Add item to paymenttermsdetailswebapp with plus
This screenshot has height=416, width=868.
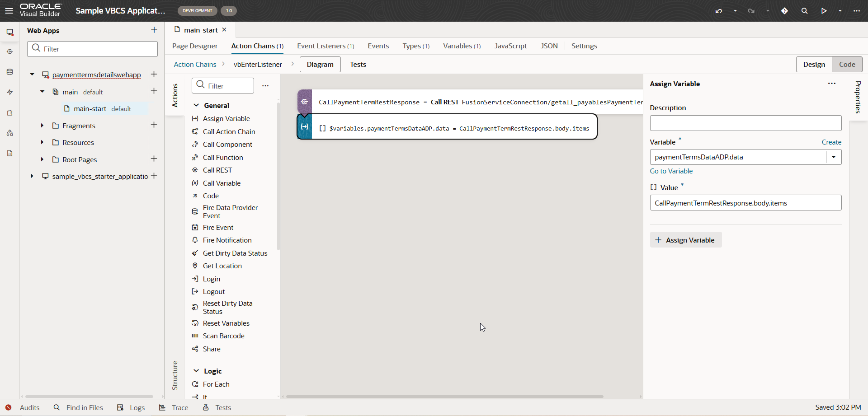tap(154, 74)
